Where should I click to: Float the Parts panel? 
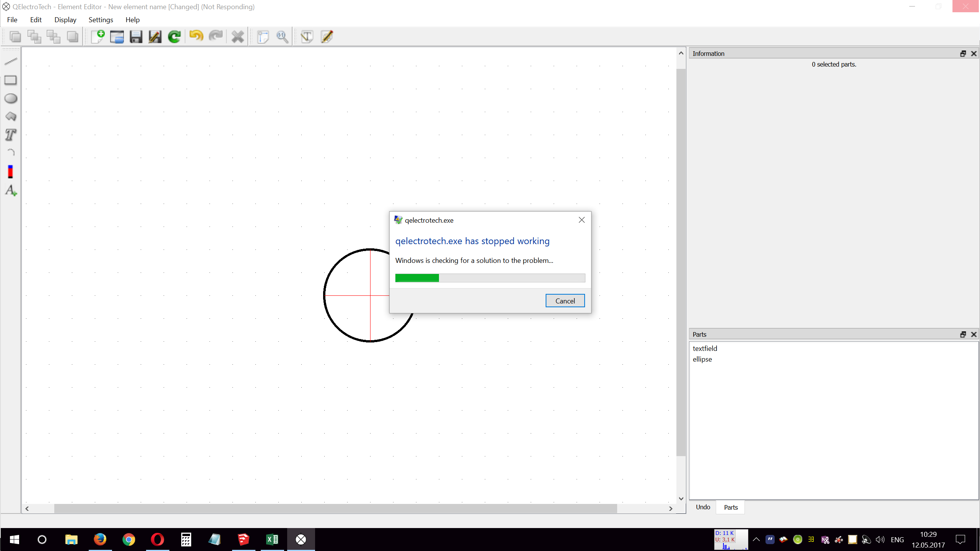coord(963,334)
